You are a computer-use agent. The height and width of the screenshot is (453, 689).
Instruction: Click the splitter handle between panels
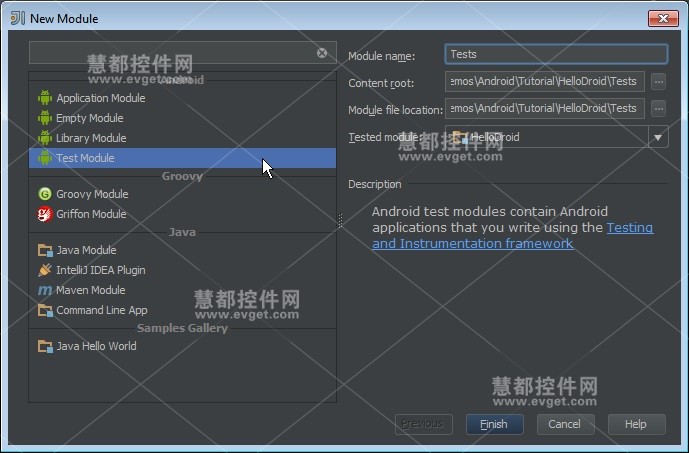coord(340,221)
